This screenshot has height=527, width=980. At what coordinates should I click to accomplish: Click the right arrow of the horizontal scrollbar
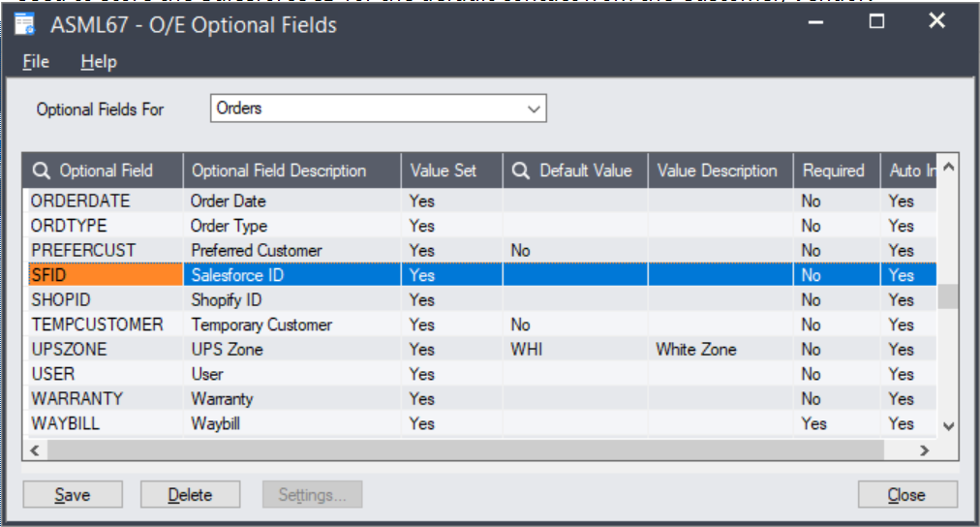pos(924,449)
